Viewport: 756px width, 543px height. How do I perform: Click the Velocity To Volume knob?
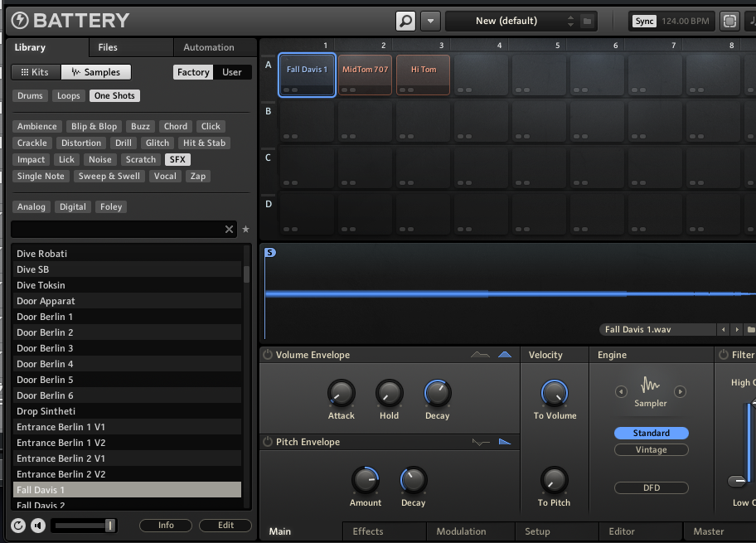(x=555, y=394)
